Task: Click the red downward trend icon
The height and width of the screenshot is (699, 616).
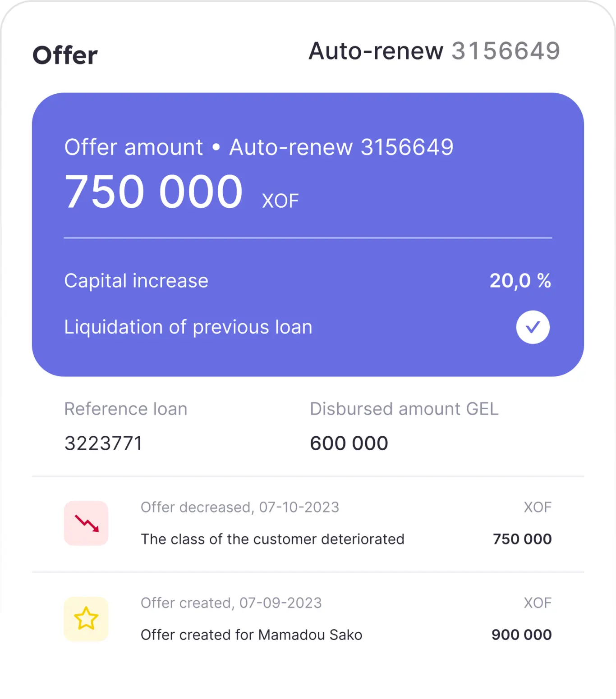Action: point(86,523)
